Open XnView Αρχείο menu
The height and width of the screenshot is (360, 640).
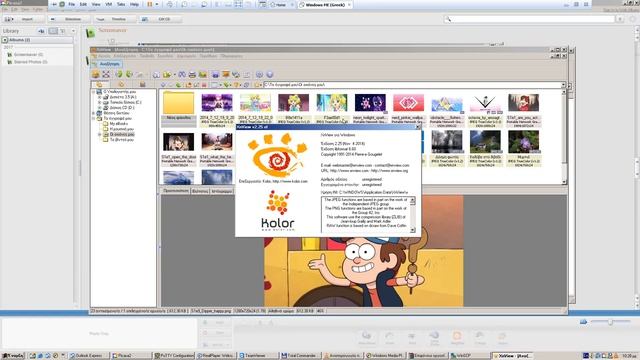pyautogui.click(x=104, y=56)
